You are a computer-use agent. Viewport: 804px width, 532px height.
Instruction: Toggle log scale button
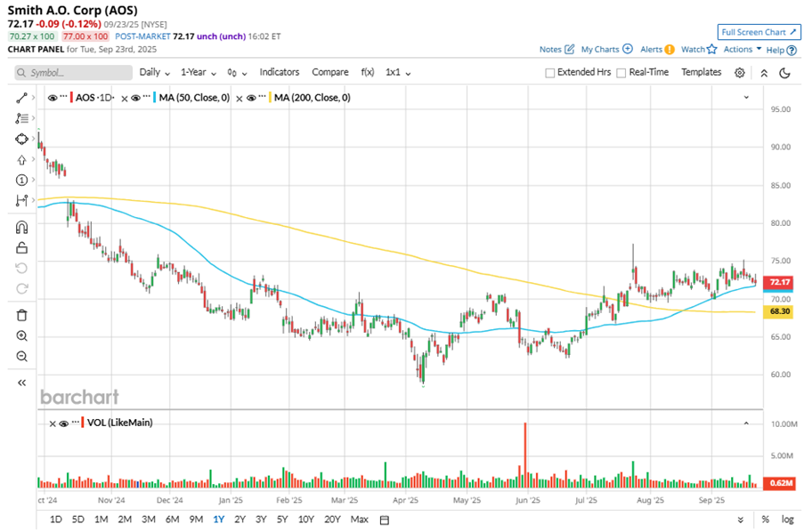pos(788,520)
